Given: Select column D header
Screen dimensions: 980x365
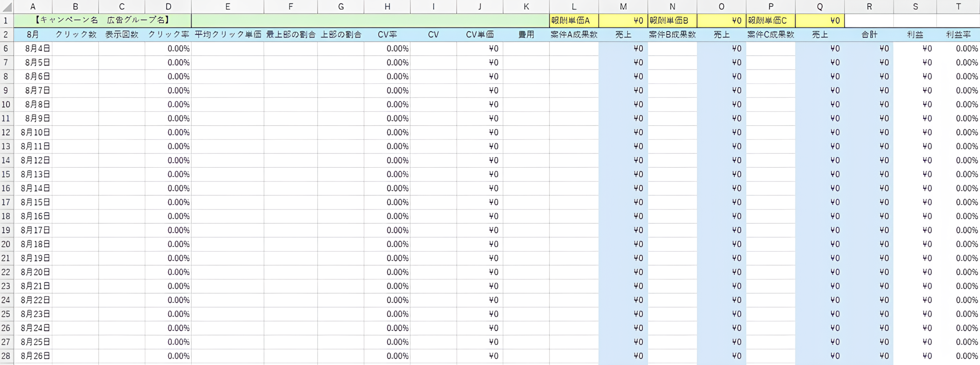Looking at the screenshot, I should click(x=168, y=7).
